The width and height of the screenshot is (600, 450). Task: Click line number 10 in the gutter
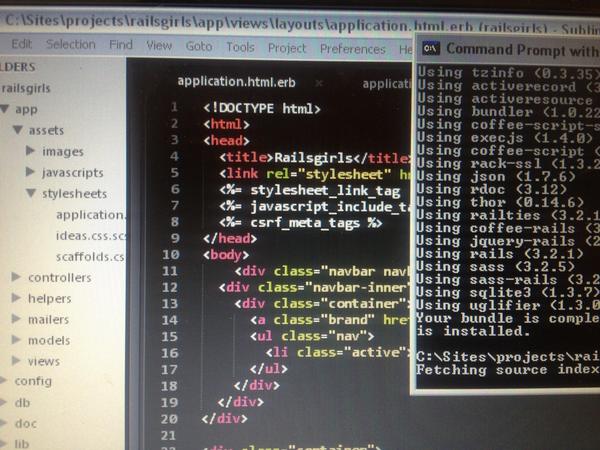tap(171, 254)
